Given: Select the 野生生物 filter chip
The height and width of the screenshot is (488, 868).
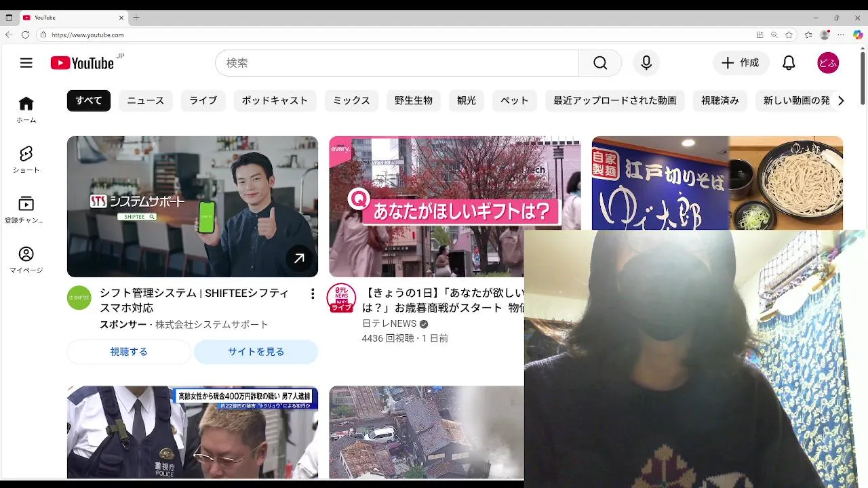Looking at the screenshot, I should click(x=414, y=100).
